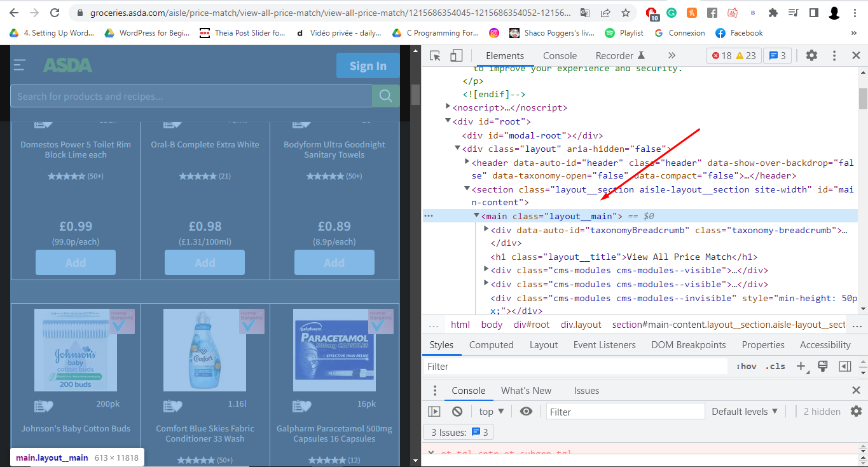This screenshot has width=868, height=467.
Task: Switch to the Elements tab
Action: (505, 56)
